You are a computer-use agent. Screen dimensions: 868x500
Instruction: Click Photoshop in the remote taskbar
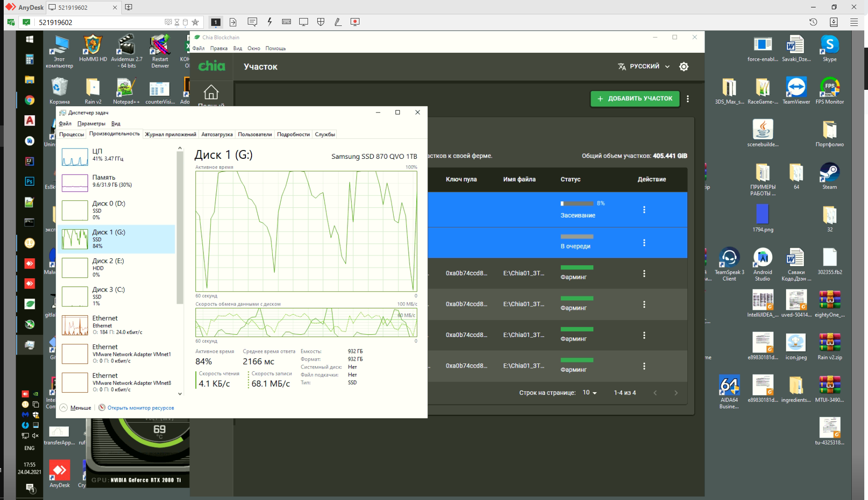[x=30, y=181]
